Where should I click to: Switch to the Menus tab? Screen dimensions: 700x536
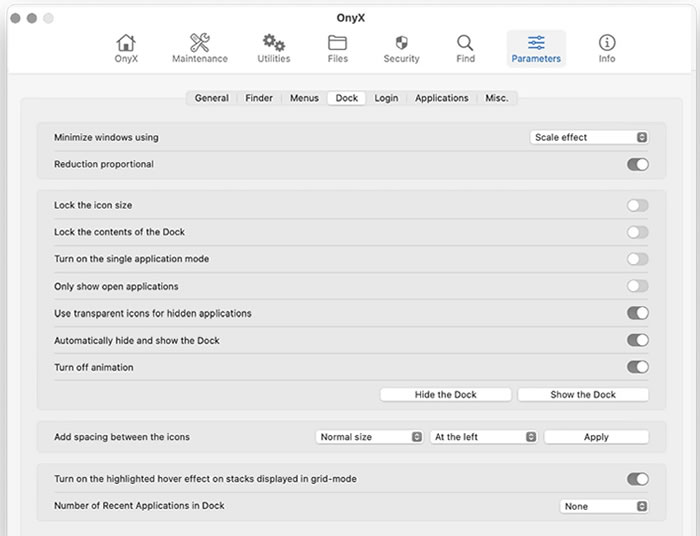point(304,98)
